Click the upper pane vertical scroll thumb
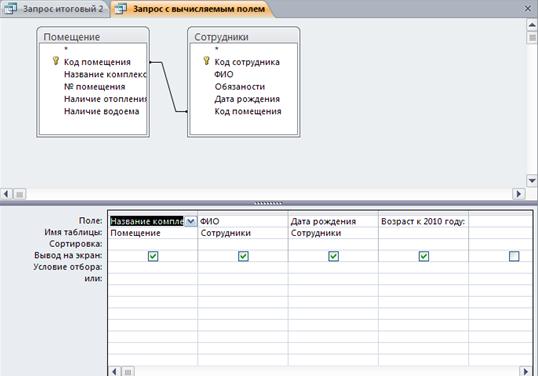Screen dimensions: 538x376 (x=531, y=37)
